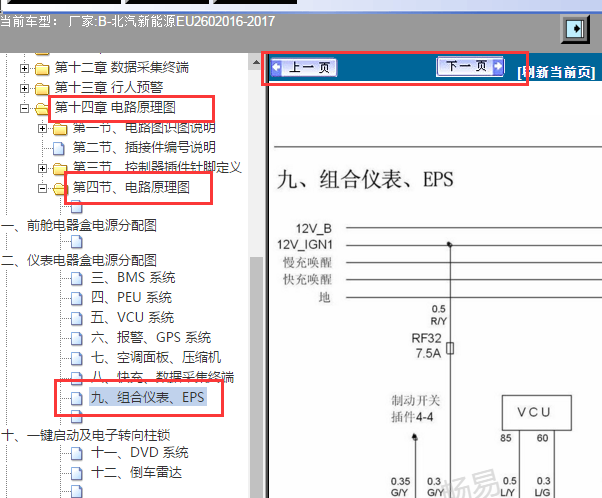The width and height of the screenshot is (602, 498).
Task: Click the 12V_IGN1 line label
Action: pos(305,245)
